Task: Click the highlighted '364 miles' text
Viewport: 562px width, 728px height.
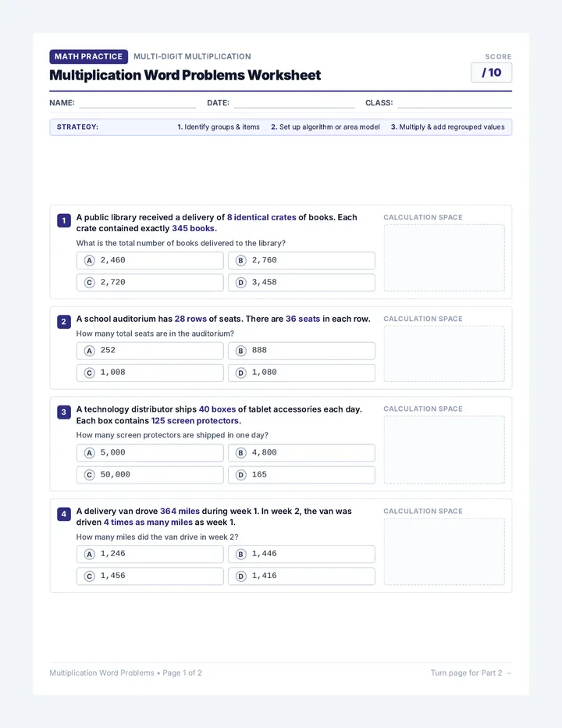Action: point(180,511)
